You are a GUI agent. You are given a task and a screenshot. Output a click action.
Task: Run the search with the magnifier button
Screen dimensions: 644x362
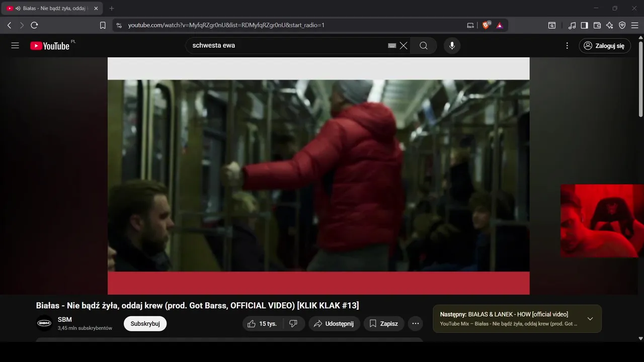(x=424, y=46)
